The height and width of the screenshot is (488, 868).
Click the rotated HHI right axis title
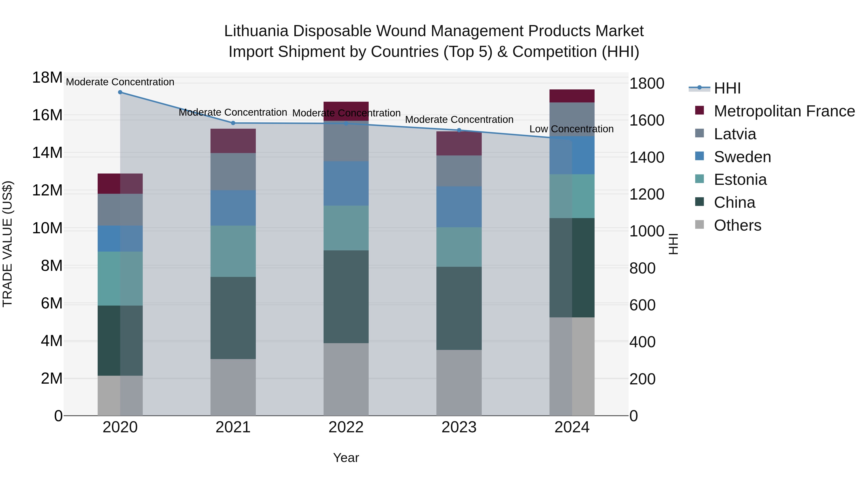pos(673,244)
